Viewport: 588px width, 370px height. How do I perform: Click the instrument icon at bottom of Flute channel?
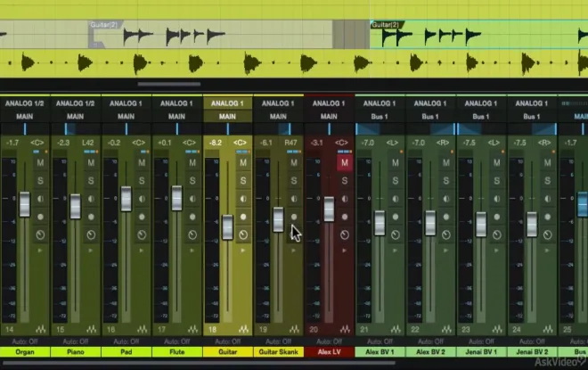coord(192,329)
